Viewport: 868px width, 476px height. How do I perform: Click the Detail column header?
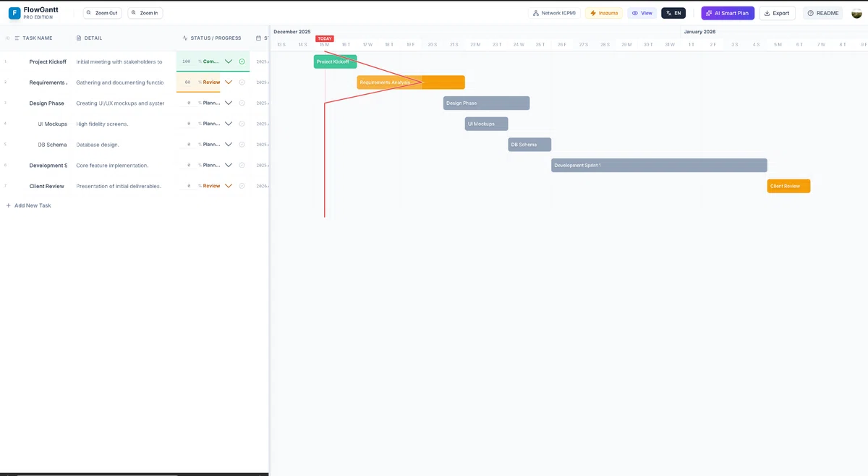tap(89, 38)
